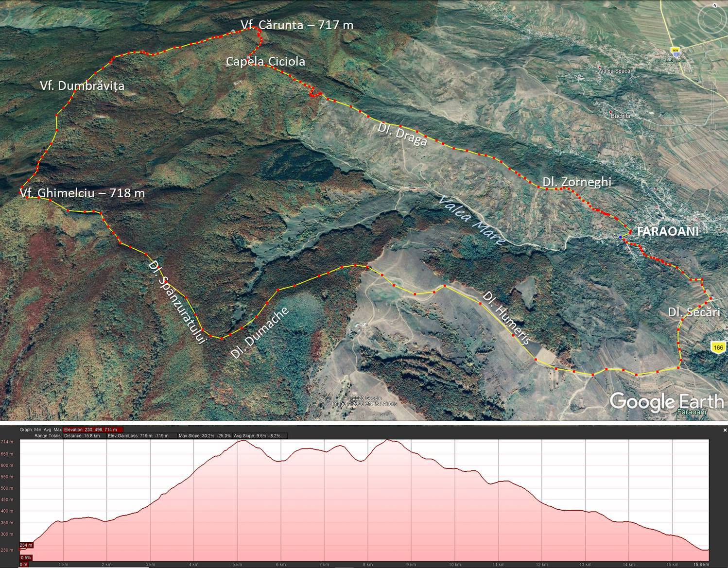Click the Elev Gain/Loss totals
728x568 pixels.
tap(138, 436)
